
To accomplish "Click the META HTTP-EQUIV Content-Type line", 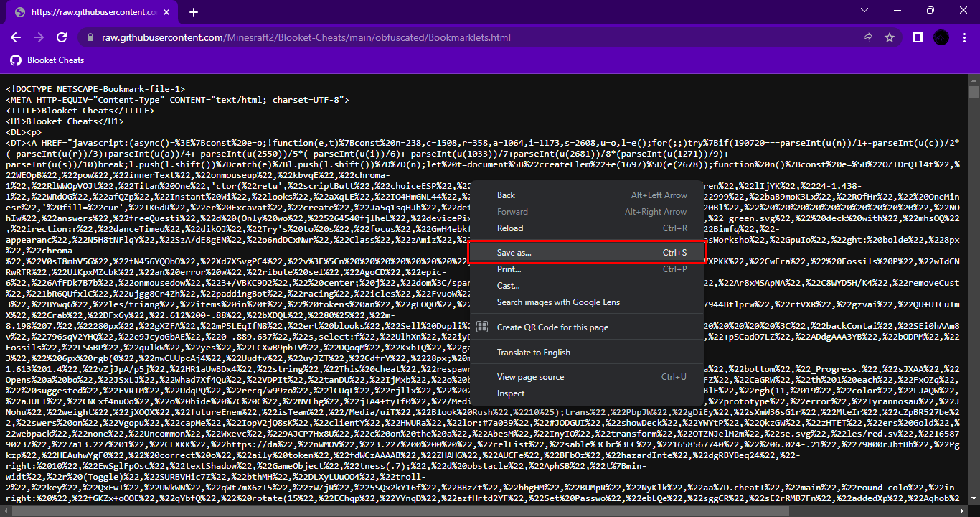I will pos(177,100).
